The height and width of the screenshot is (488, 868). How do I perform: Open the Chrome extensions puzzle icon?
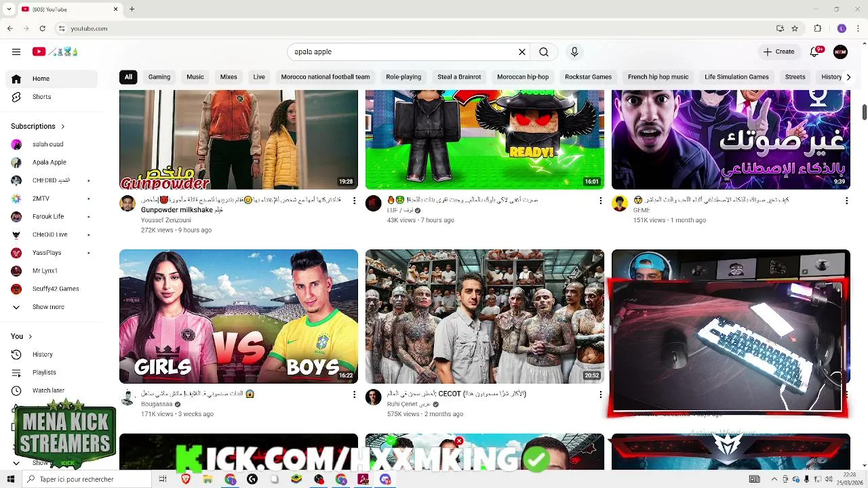[818, 28]
